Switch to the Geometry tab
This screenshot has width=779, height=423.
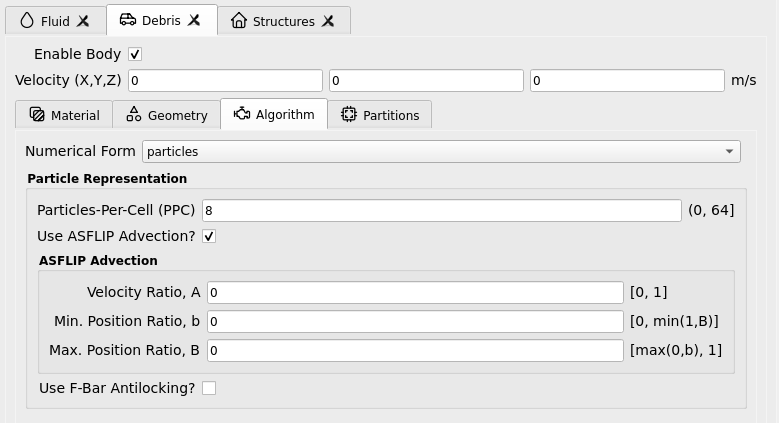[167, 115]
